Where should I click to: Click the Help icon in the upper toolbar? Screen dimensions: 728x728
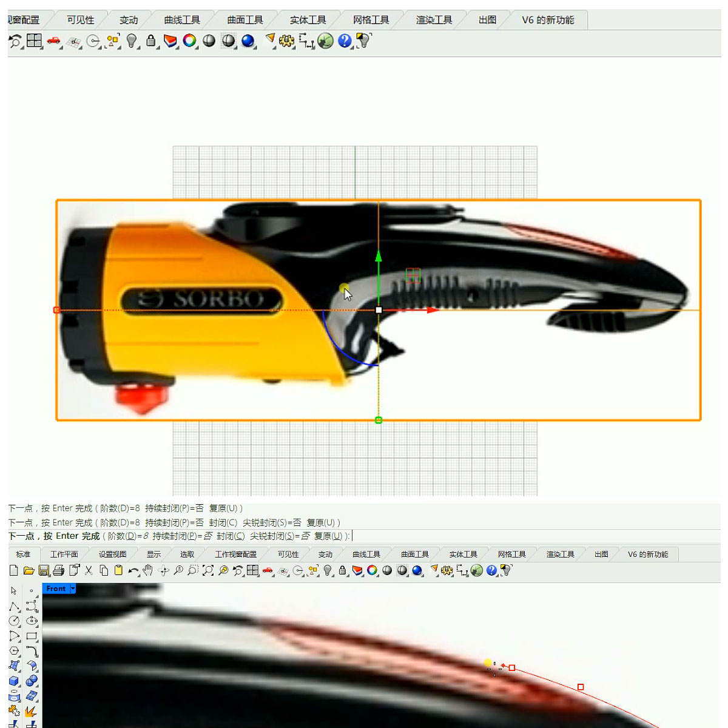pos(345,41)
